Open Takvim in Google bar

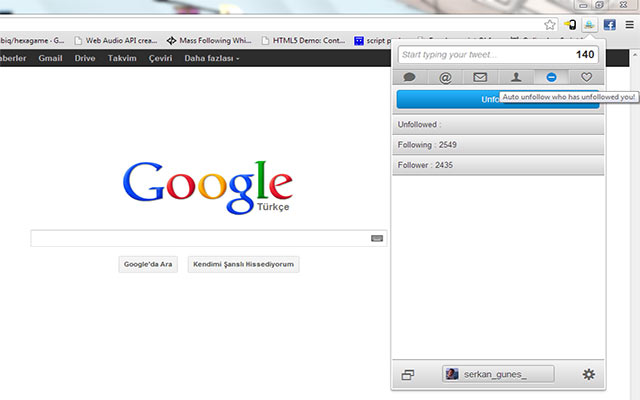[x=122, y=58]
